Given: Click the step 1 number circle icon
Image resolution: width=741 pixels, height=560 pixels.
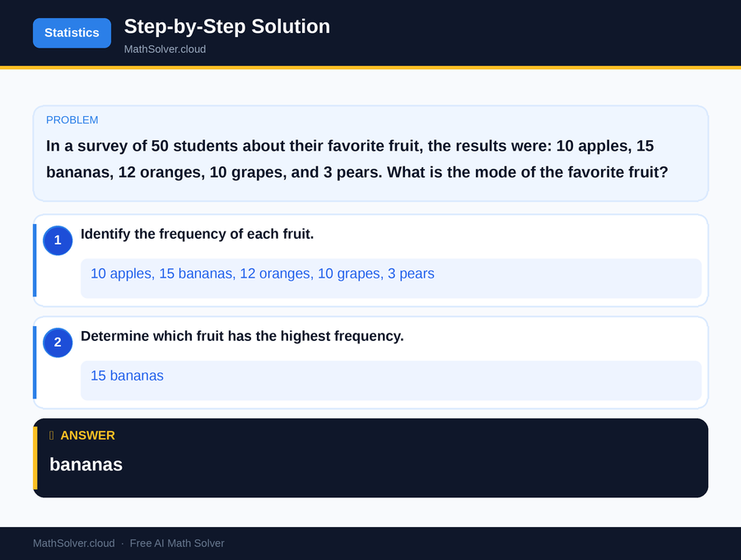Looking at the screenshot, I should tap(57, 240).
